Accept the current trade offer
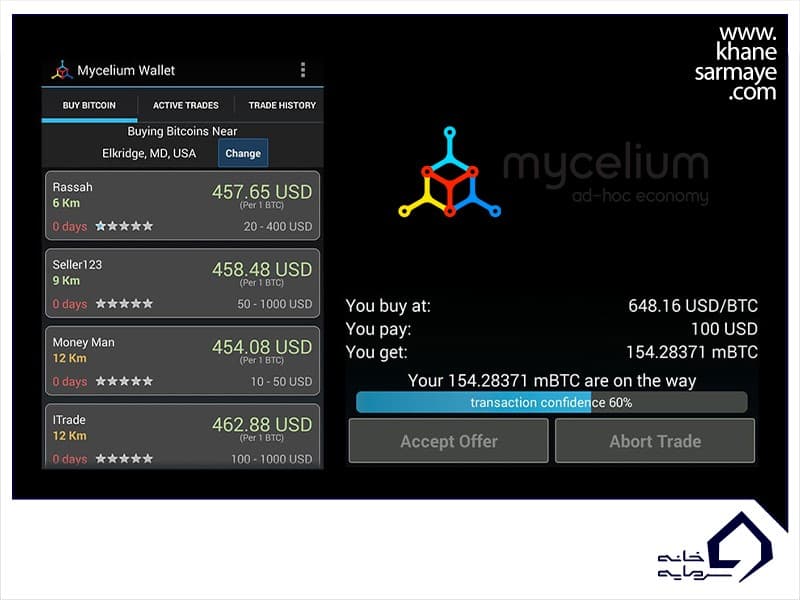The height and width of the screenshot is (600, 800). (448, 441)
